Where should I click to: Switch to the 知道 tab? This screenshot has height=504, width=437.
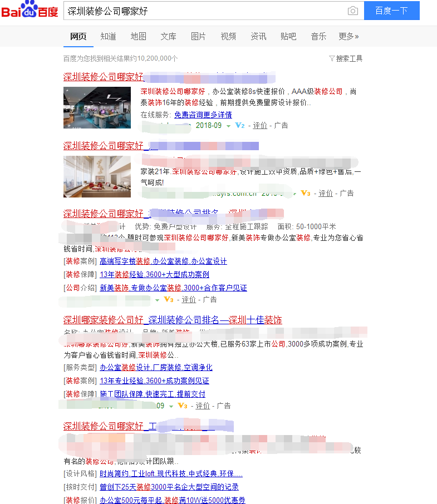[108, 36]
